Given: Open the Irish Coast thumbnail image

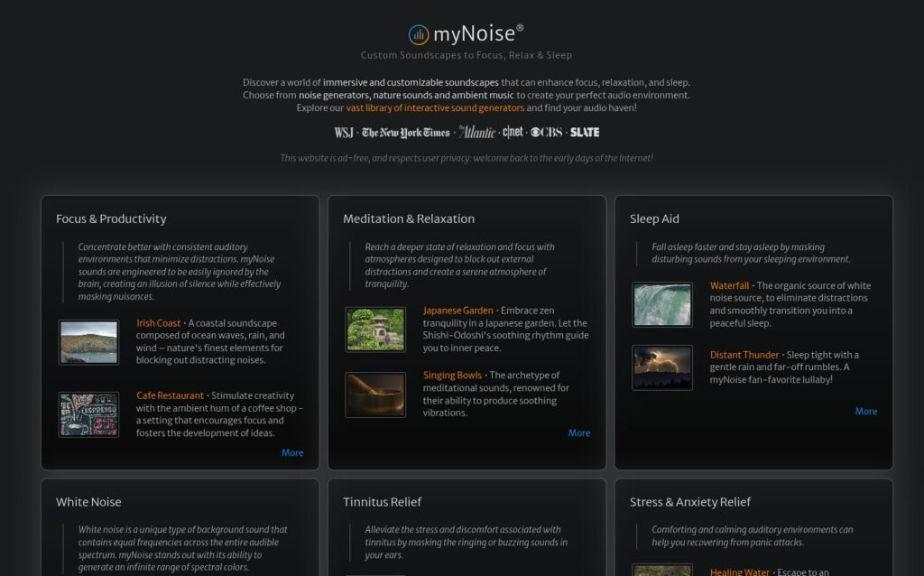Looking at the screenshot, I should tap(88, 342).
